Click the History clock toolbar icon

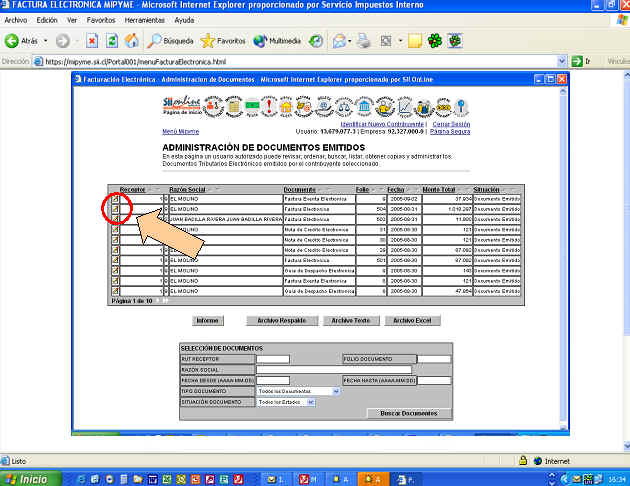click(x=316, y=41)
